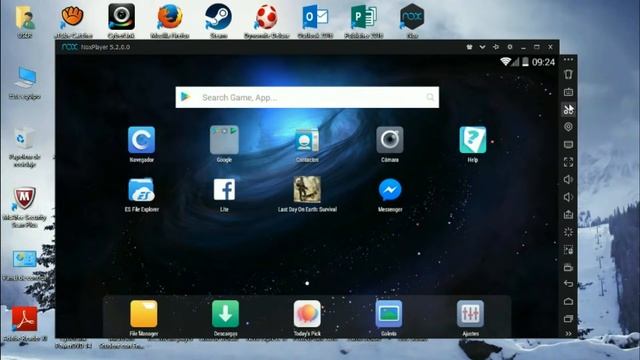Open the Contactos app
The width and height of the screenshot is (640, 360).
pyautogui.click(x=307, y=140)
